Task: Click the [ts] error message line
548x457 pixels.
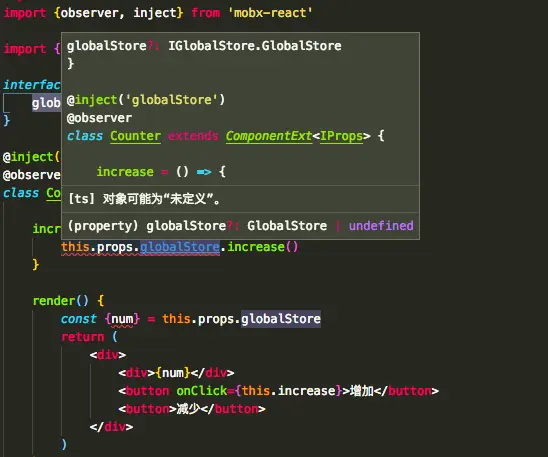Action: 144,199
